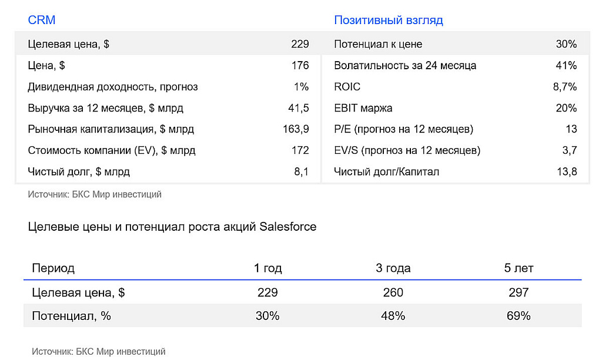Select the "Чистый долг, $ млрд" row label
This screenshot has height=364, width=602.
click(x=79, y=172)
